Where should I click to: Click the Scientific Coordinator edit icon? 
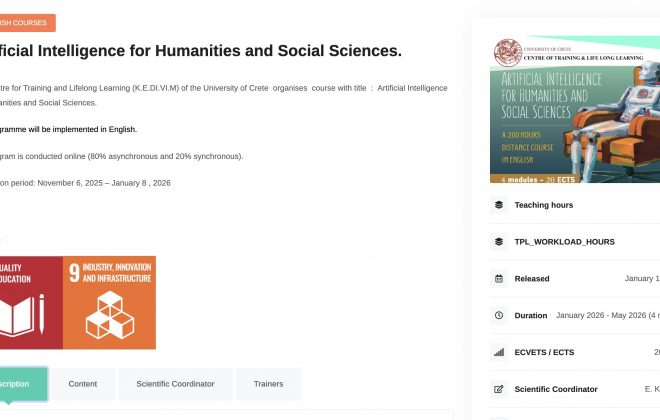click(499, 389)
